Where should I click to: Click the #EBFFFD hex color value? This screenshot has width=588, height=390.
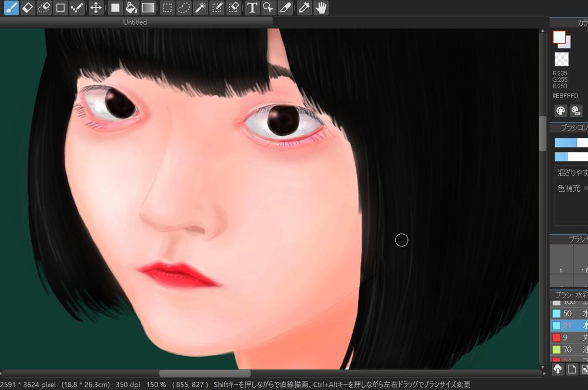point(565,96)
